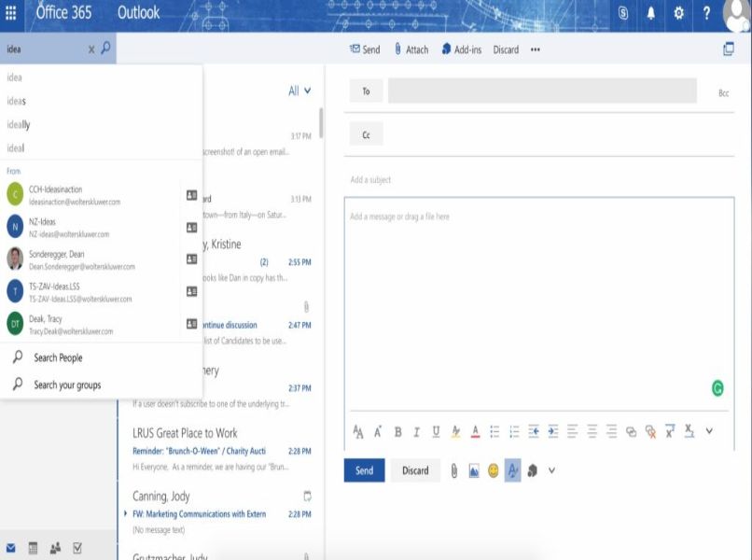Screen dimensions: 752x560
Task: Expand extra options chevron beside Send
Action: point(550,470)
